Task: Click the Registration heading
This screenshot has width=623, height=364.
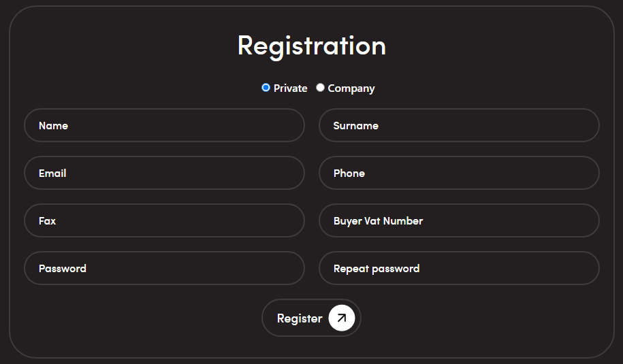Action: (312, 46)
